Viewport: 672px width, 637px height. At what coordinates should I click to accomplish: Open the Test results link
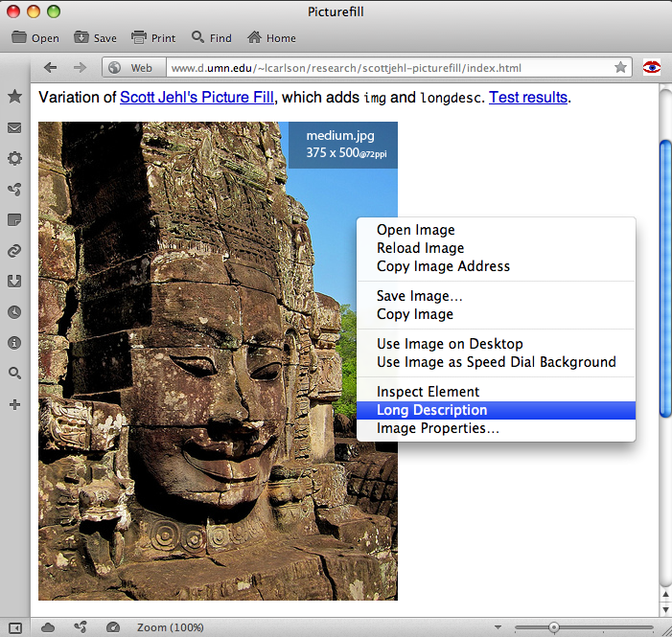pyautogui.click(x=528, y=98)
